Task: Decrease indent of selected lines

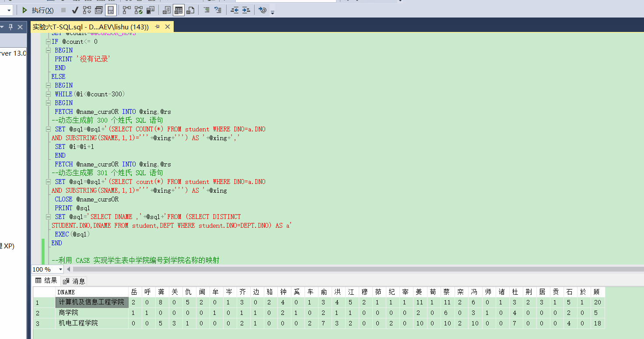Action: point(234,10)
